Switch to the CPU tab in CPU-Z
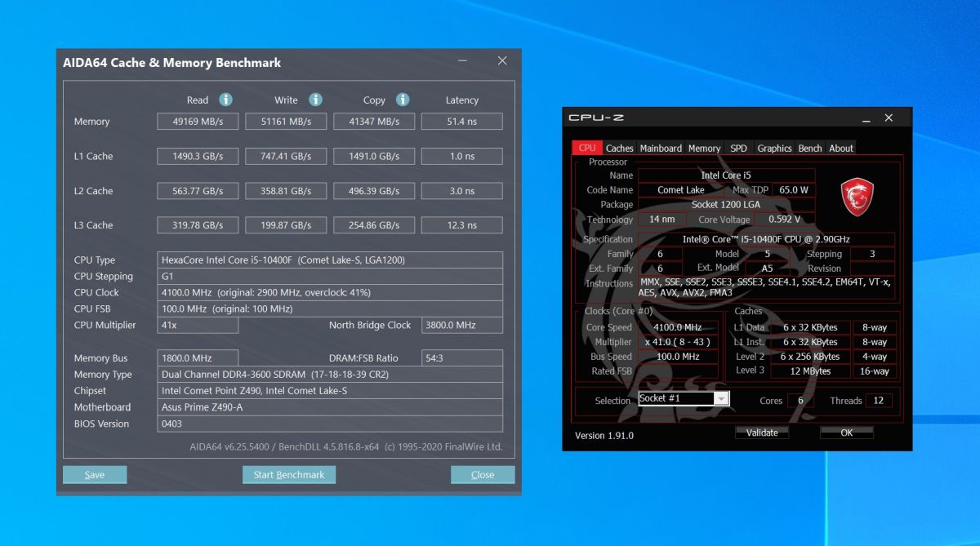This screenshot has width=980, height=546. point(587,148)
